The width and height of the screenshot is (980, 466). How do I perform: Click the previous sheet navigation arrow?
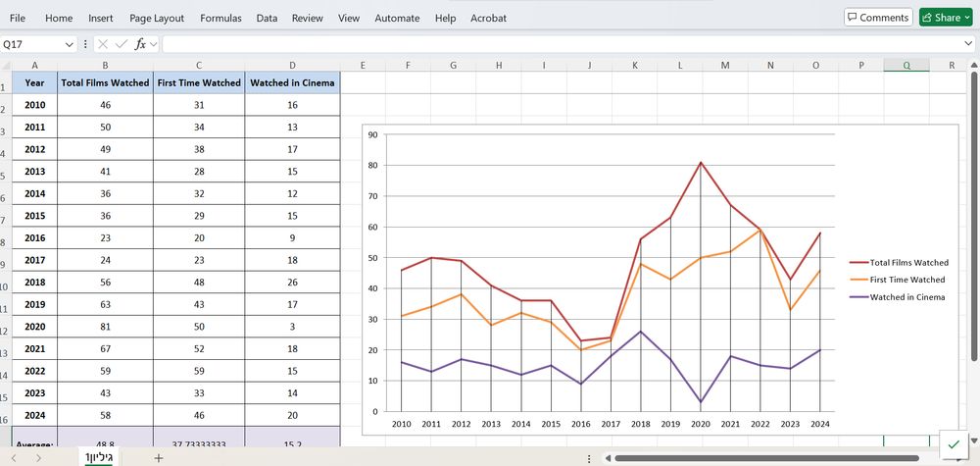[x=14, y=458]
